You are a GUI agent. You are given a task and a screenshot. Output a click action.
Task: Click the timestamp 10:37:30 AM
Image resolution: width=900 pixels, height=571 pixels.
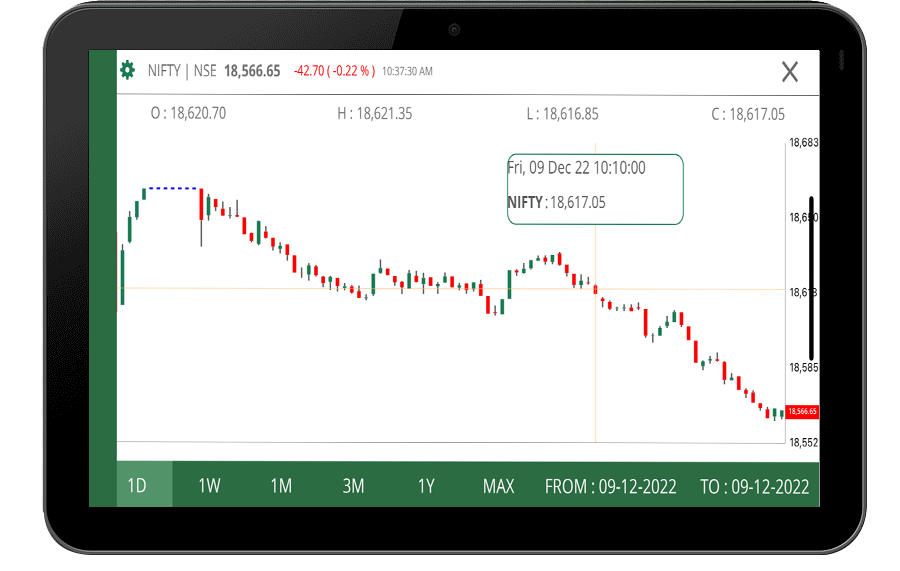408,71
